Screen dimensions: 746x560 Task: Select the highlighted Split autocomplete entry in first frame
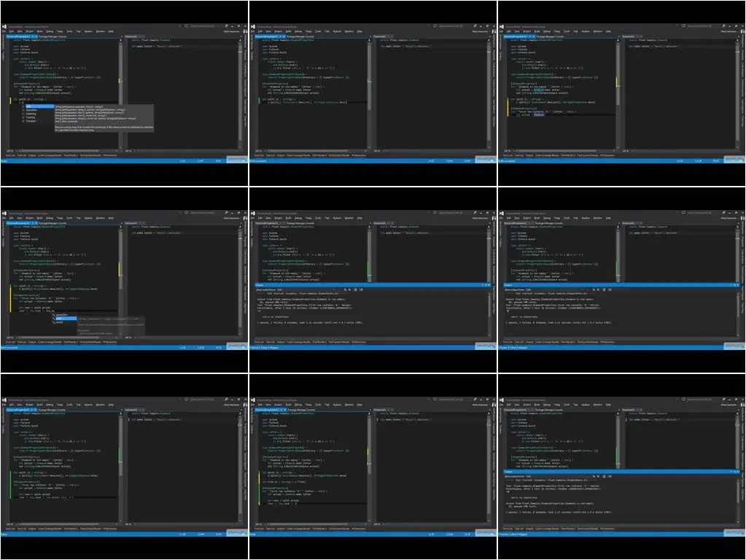coord(39,106)
